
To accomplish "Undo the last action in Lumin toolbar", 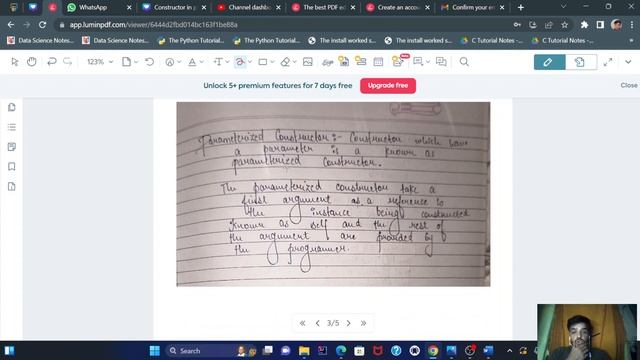I will pos(51,62).
